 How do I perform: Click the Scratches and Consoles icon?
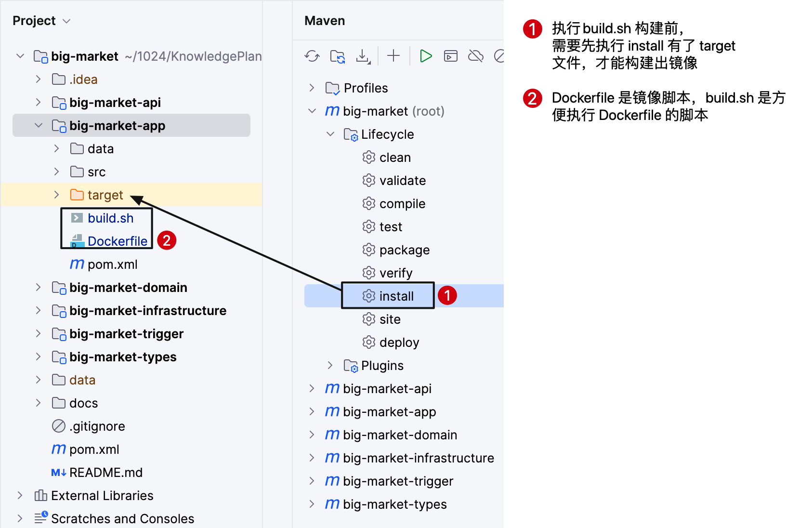pos(41,518)
